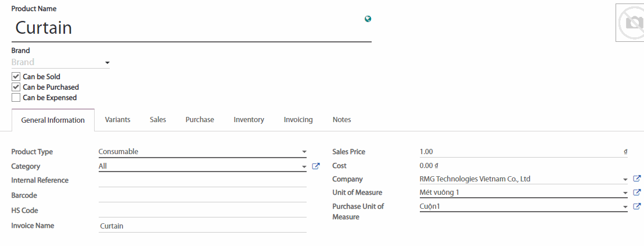Image resolution: width=644 pixels, height=246 pixels.
Task: Open the Company external link icon
Action: [x=636, y=179]
